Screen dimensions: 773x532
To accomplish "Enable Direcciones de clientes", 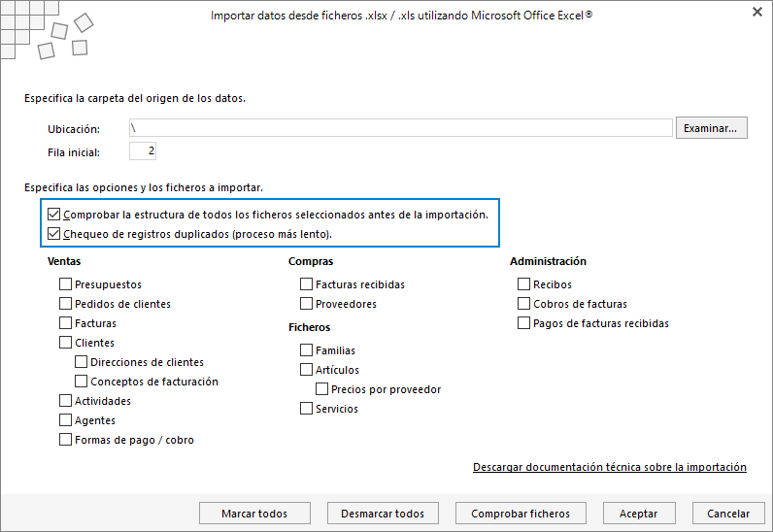I will 81,362.
